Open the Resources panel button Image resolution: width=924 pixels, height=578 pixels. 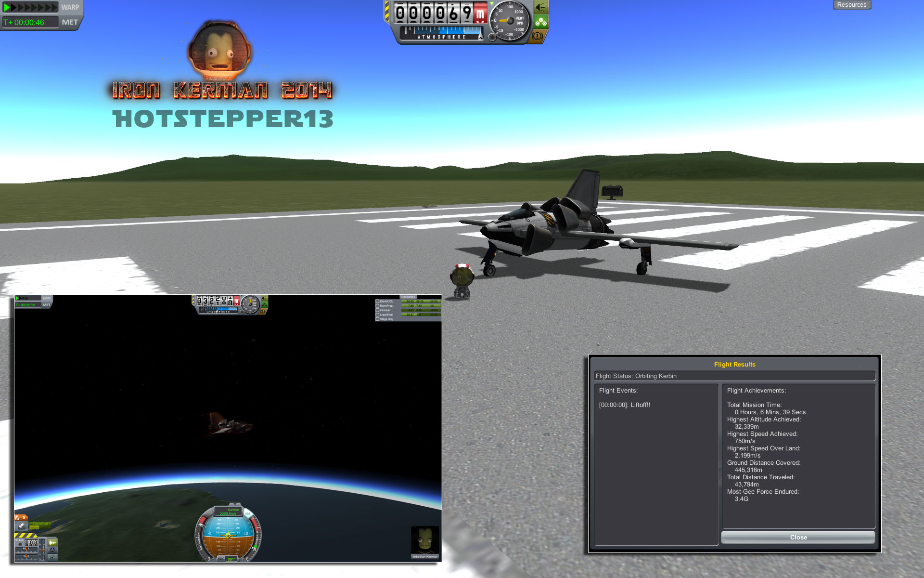(x=851, y=5)
